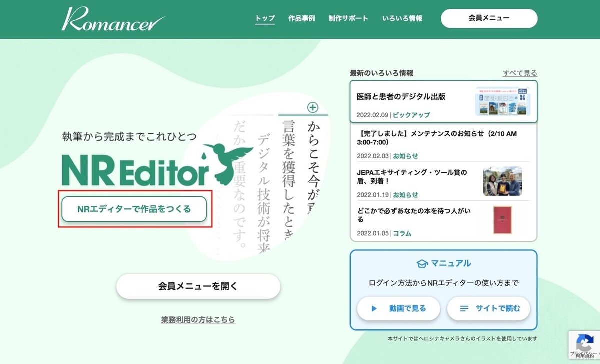Viewport: 600px width, 364px height.
Task: Click the date text 2022.02.09
Action: [x=372, y=115]
